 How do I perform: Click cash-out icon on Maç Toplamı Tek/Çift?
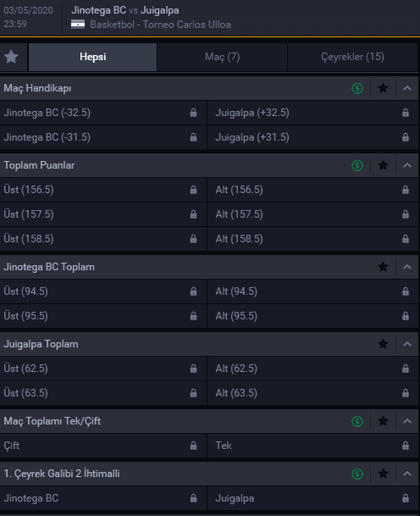pyautogui.click(x=357, y=421)
